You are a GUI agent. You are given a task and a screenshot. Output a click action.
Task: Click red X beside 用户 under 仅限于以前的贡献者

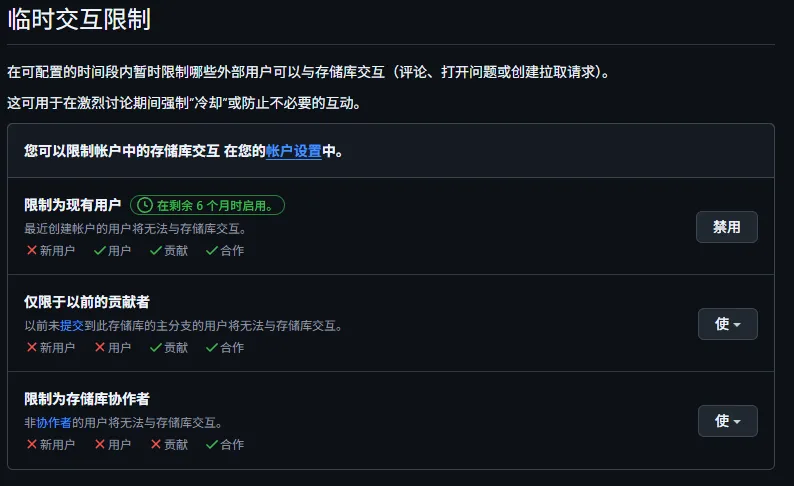99,347
